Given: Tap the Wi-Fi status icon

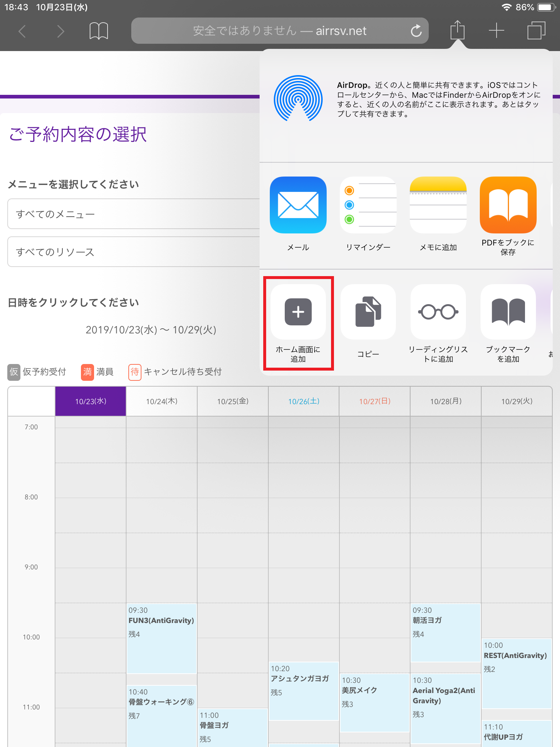Looking at the screenshot, I should pos(506,7).
